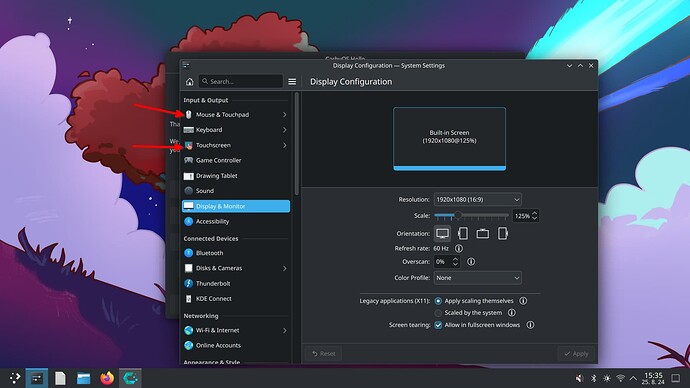Image resolution: width=690 pixels, height=388 pixels.
Task: Show info about Screen tearing option
Action: click(x=530, y=325)
